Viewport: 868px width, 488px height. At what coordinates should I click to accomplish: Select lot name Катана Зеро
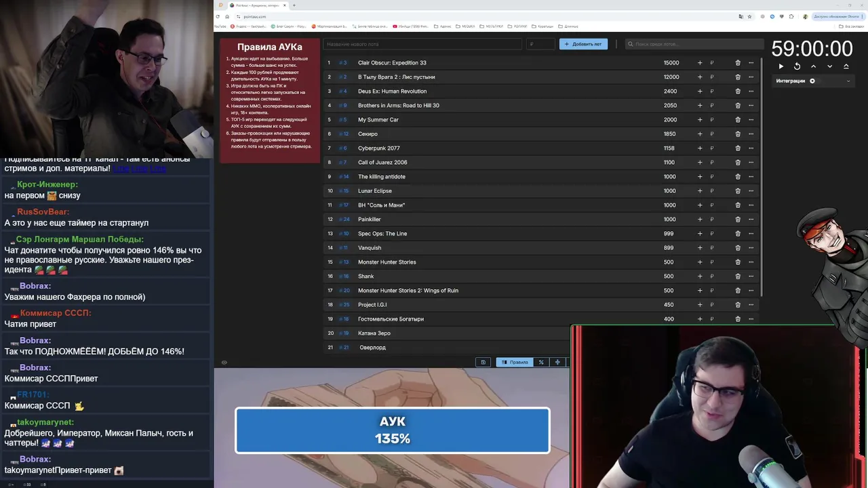click(x=374, y=333)
